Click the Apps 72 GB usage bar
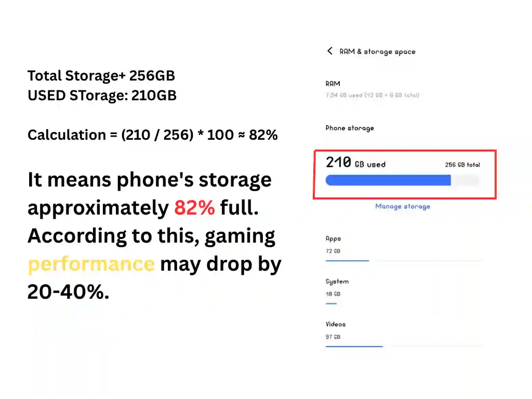Screen dimensions: 532x399 pyautogui.click(x=347, y=260)
